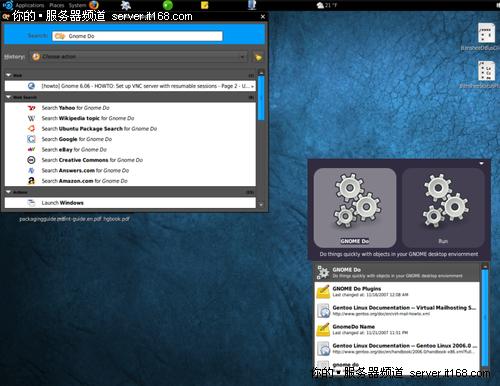Select Gentoo Linux Documentation Virtual Mailhosting result
The height and width of the screenshot is (386, 500).
pyautogui.click(x=397, y=310)
